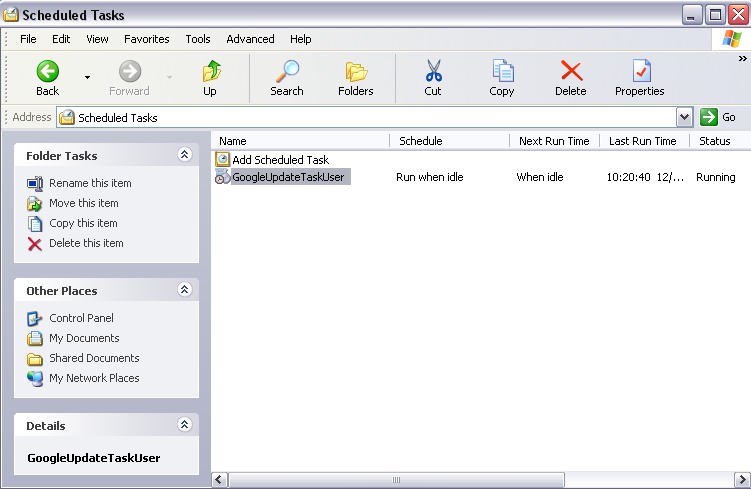Viewport: 751px width, 489px height.
Task: Click the Move this item icon
Action: (34, 204)
